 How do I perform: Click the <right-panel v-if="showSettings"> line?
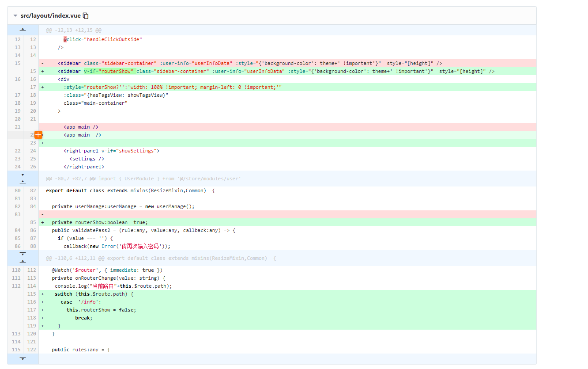pyautogui.click(x=287, y=151)
